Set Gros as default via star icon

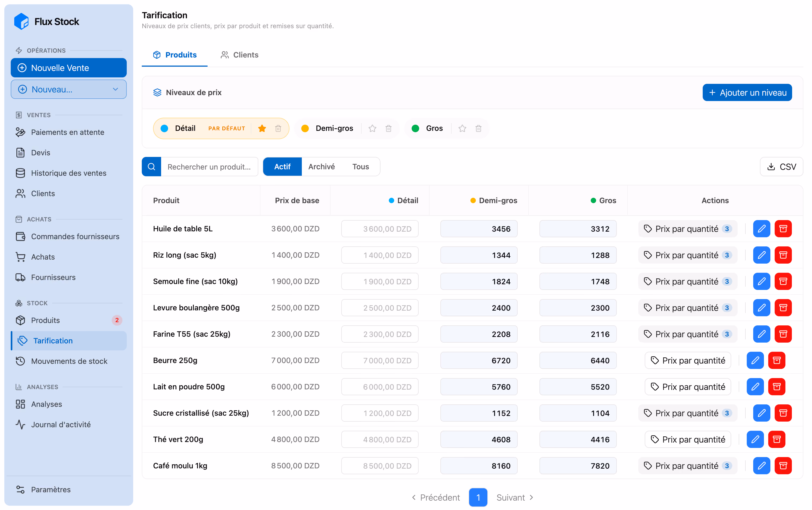(462, 128)
